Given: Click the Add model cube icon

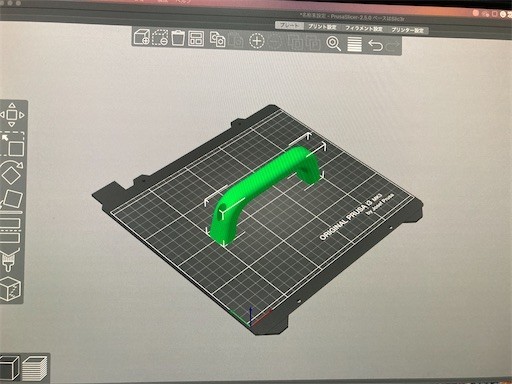Looking at the screenshot, I should point(141,37).
